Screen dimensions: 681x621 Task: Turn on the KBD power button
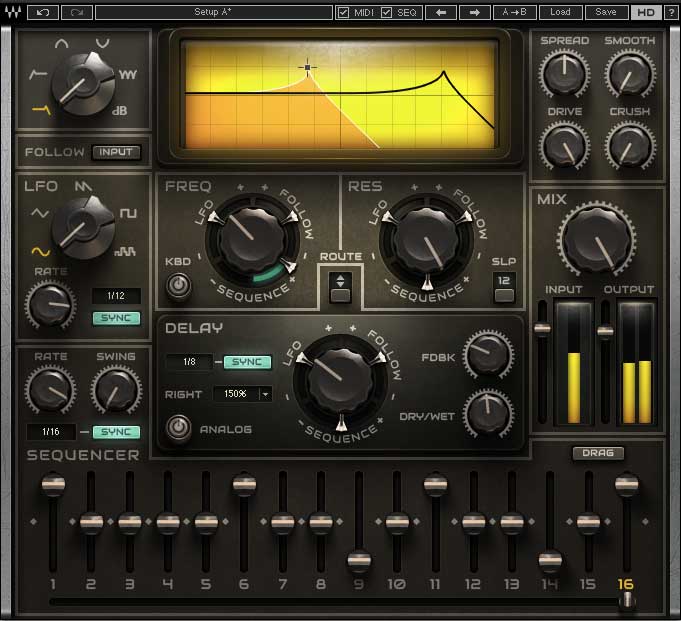(x=178, y=288)
